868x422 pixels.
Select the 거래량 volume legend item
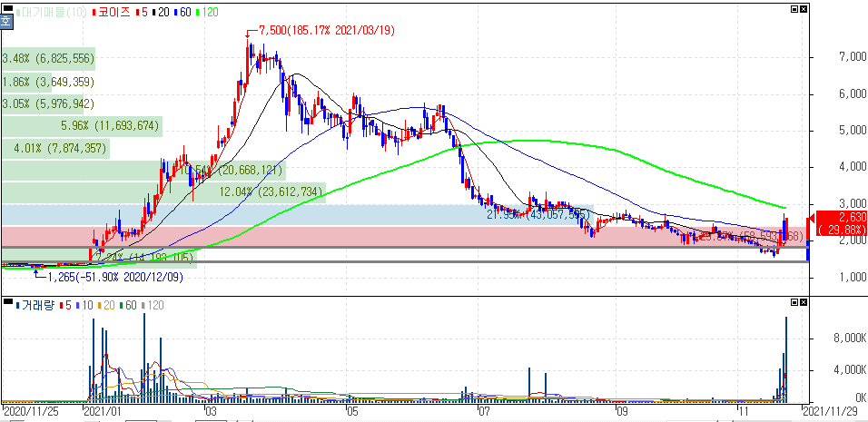pyautogui.click(x=35, y=305)
